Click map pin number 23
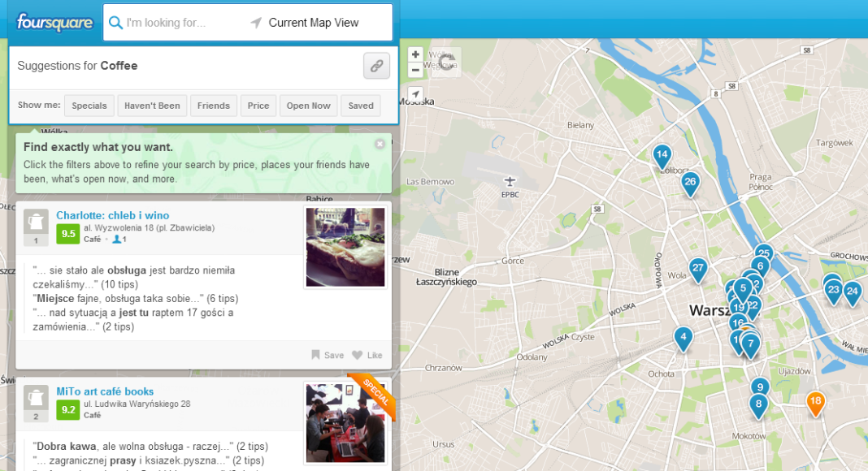 click(833, 292)
